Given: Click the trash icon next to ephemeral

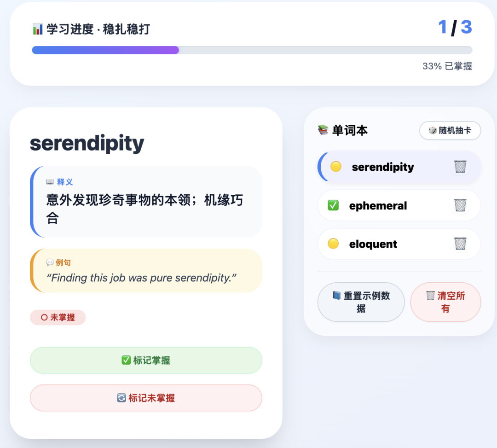Looking at the screenshot, I should click(459, 205).
